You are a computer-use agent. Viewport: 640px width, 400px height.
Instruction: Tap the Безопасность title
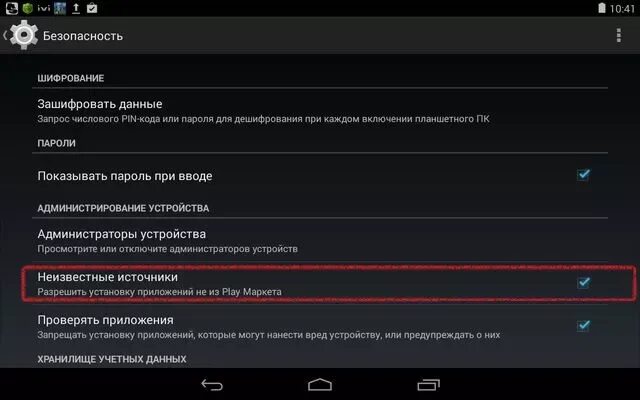[83, 36]
